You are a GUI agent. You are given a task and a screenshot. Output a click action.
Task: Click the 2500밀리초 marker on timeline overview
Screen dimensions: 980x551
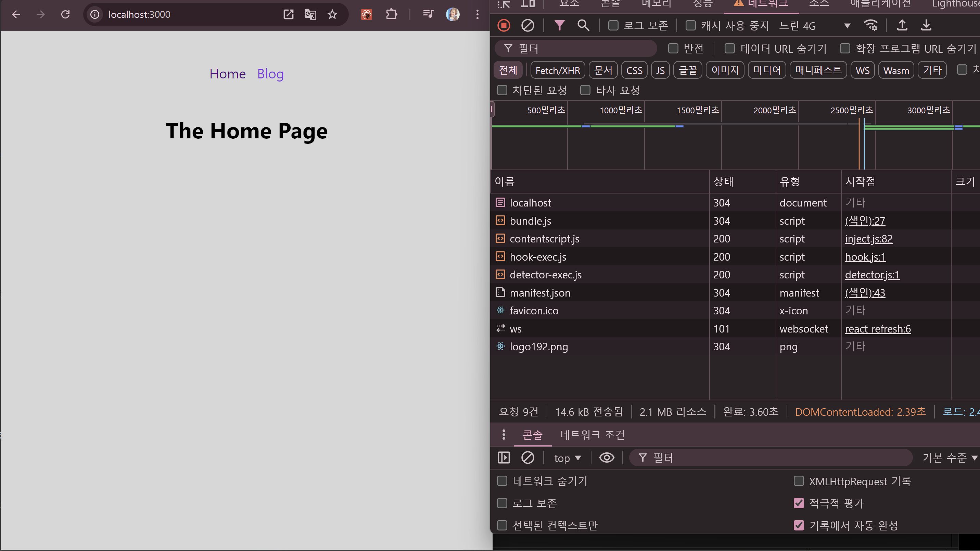click(x=851, y=110)
